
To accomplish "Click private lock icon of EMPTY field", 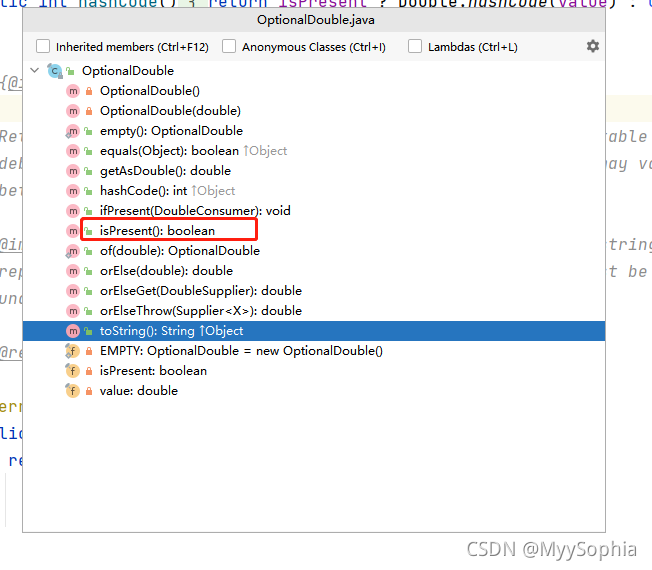I will click(89, 351).
